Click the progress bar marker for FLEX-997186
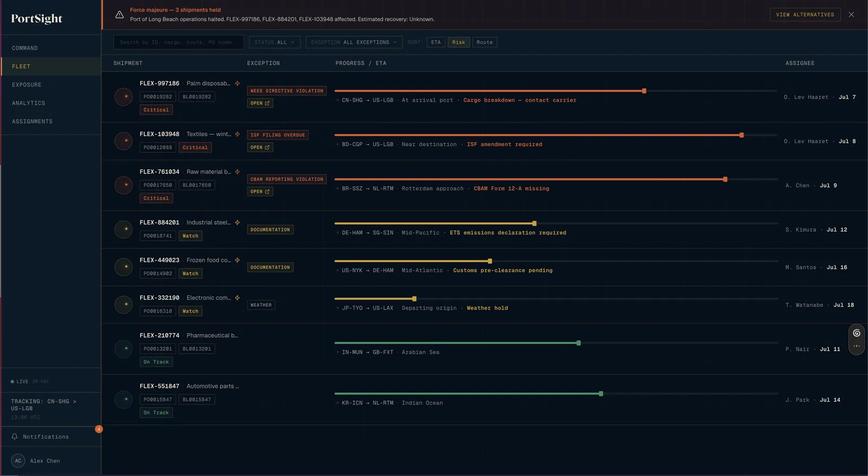This screenshot has height=476, width=868. tap(644, 91)
